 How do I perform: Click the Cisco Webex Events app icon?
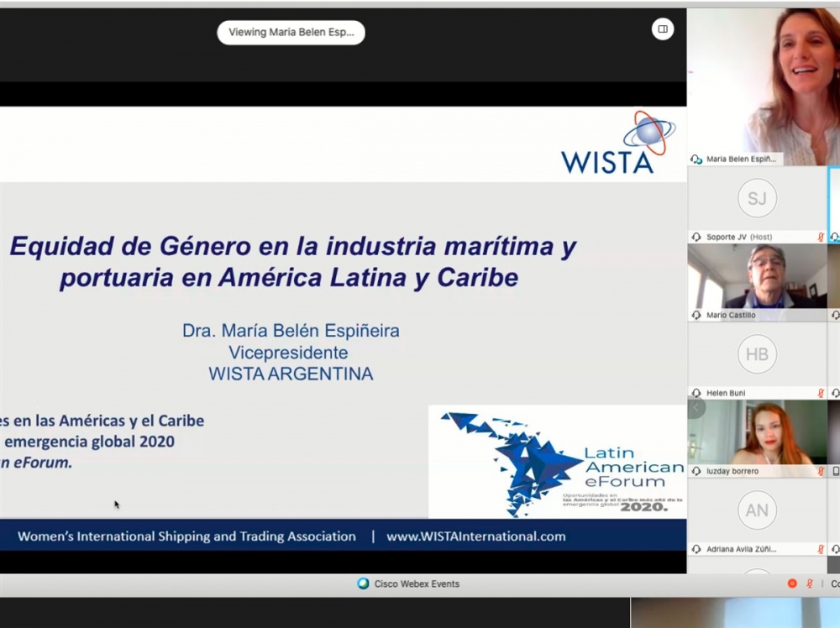pos(363,584)
